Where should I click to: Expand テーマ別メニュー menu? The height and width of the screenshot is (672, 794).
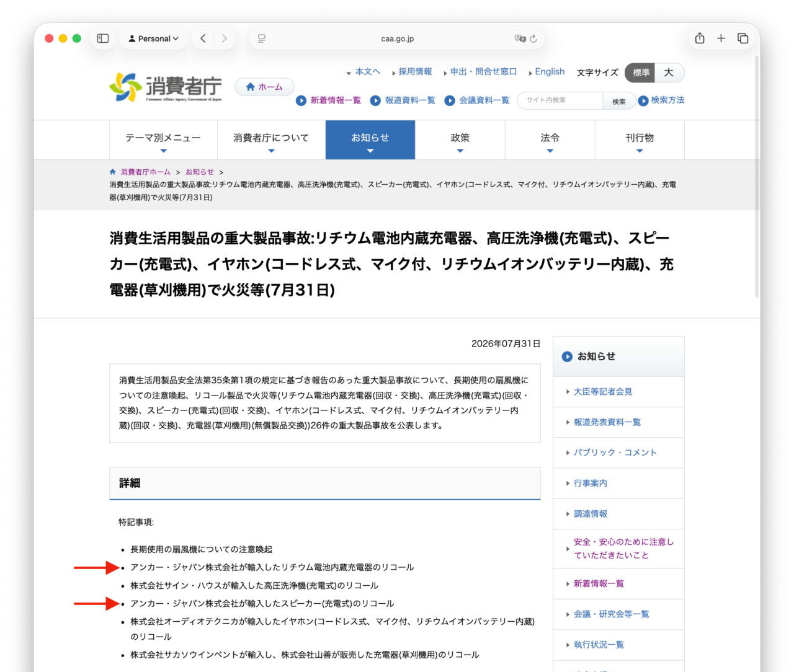(163, 139)
